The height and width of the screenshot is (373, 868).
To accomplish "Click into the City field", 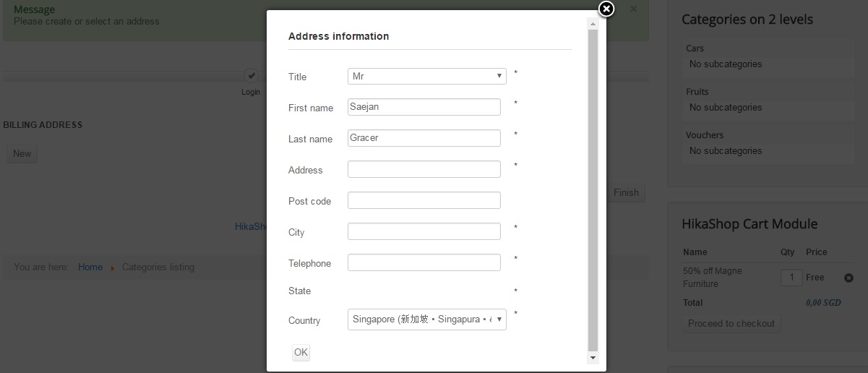I will point(424,231).
